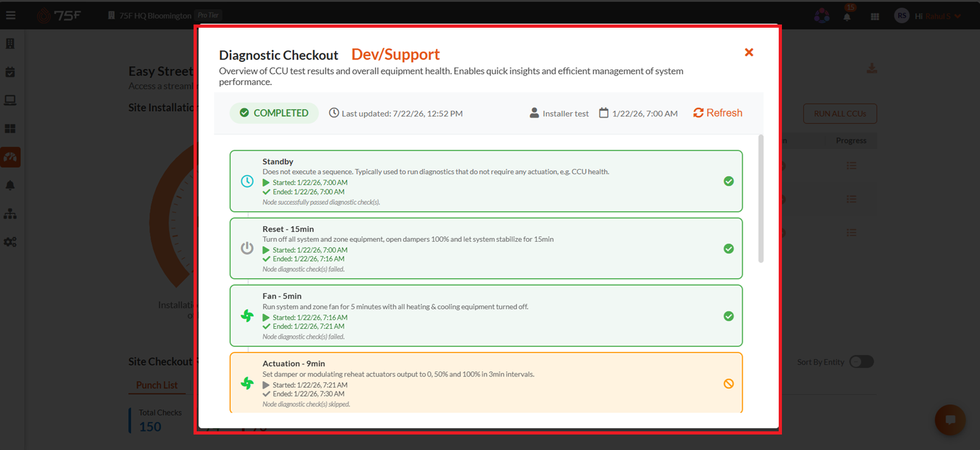Click the Progress column header
Viewport: 980px width, 450px height.
point(851,141)
